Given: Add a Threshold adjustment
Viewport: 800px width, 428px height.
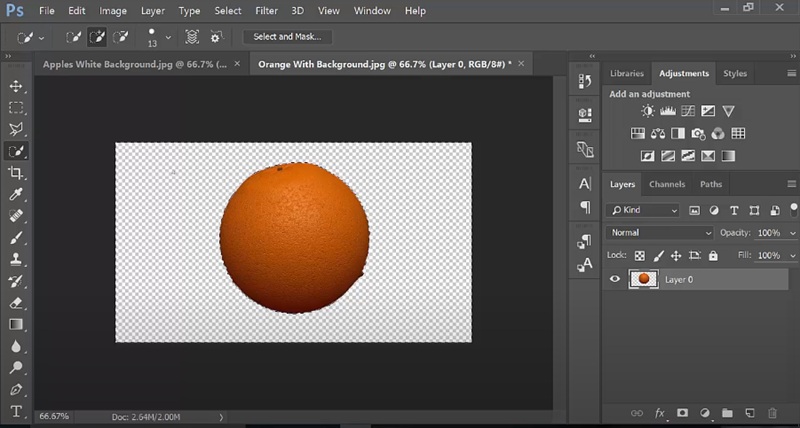Looking at the screenshot, I should pos(688,156).
